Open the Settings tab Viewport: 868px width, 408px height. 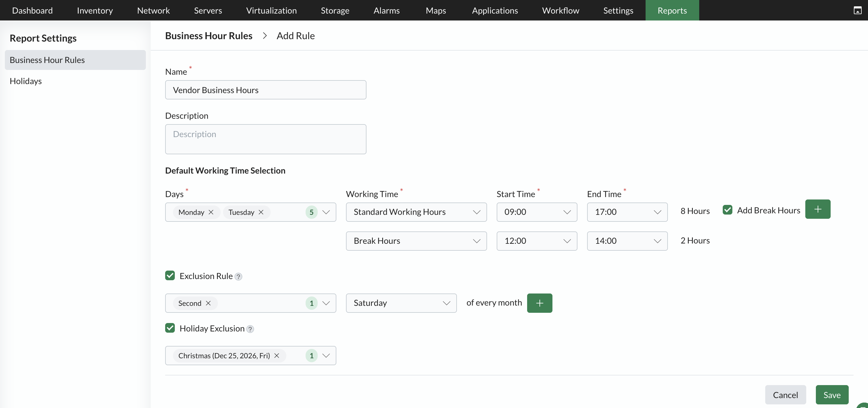(618, 11)
